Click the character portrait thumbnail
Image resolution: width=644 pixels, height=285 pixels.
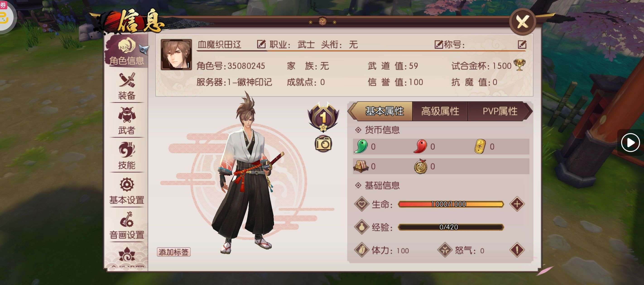[176, 55]
